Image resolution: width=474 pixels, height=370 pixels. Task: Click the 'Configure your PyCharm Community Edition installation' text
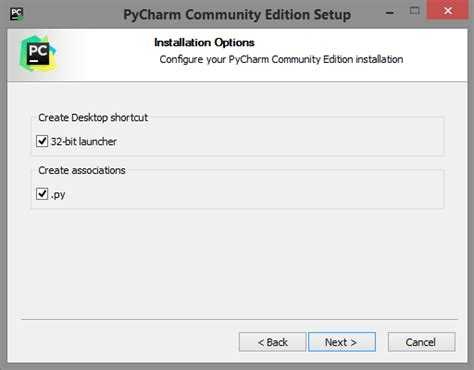coord(281,59)
